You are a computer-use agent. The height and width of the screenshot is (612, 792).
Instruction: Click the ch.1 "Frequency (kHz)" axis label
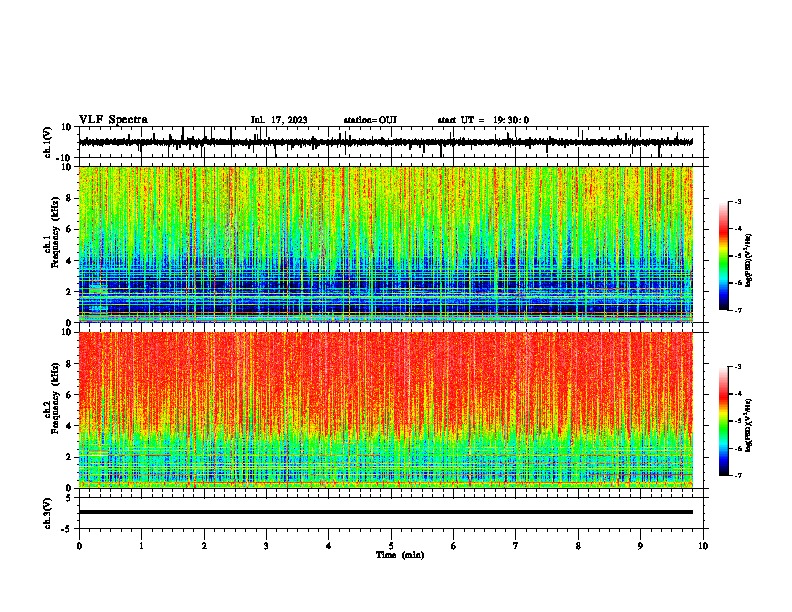pos(55,233)
